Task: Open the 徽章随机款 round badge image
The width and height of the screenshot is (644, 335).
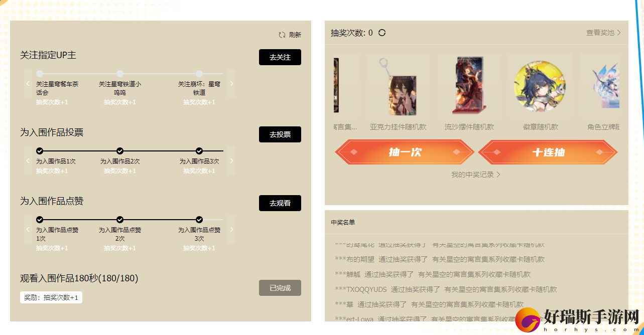Action: [540, 86]
